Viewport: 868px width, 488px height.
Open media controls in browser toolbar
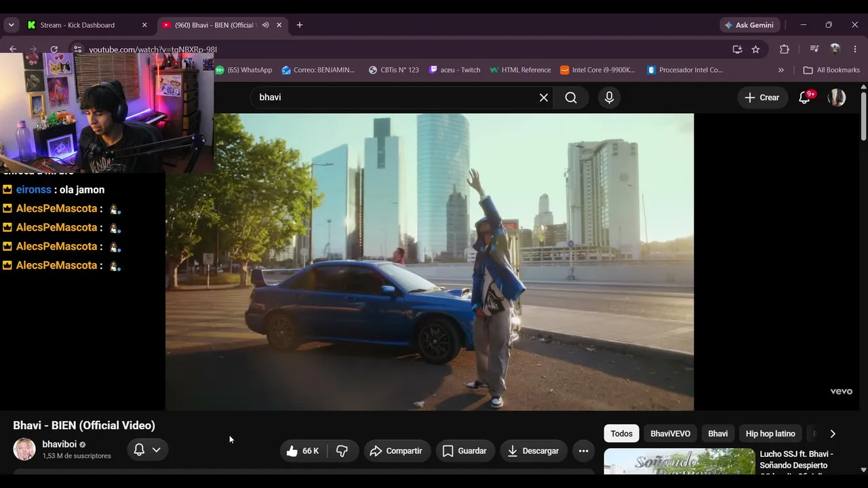click(x=814, y=49)
